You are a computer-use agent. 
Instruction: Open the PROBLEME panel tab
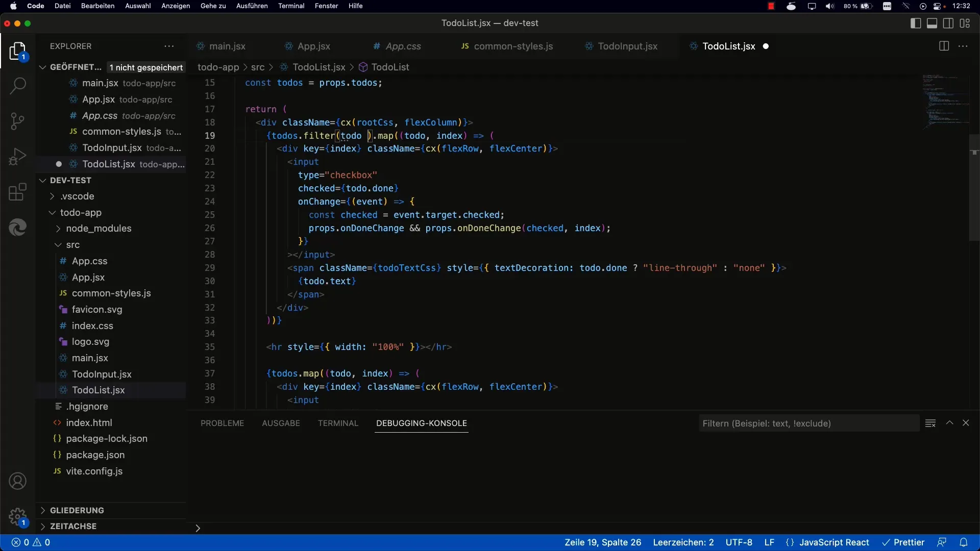222,423
